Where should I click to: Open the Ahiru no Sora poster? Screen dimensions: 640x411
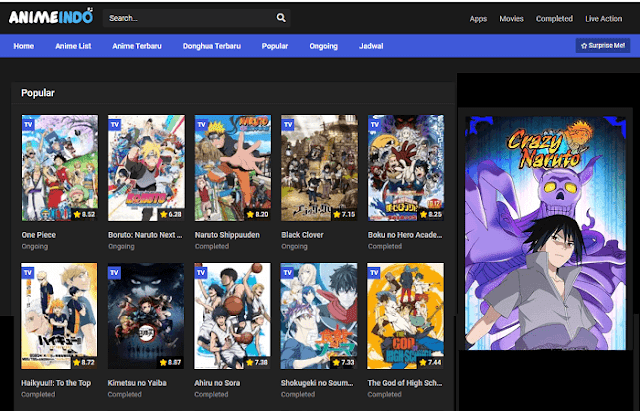232,316
